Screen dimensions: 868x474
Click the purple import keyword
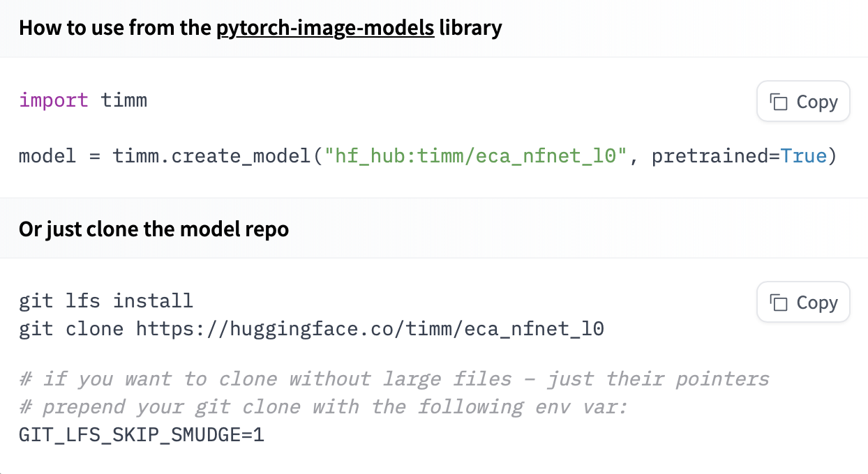point(54,100)
